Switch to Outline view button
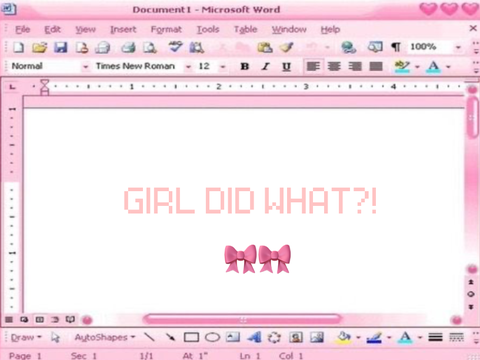 (55, 320)
